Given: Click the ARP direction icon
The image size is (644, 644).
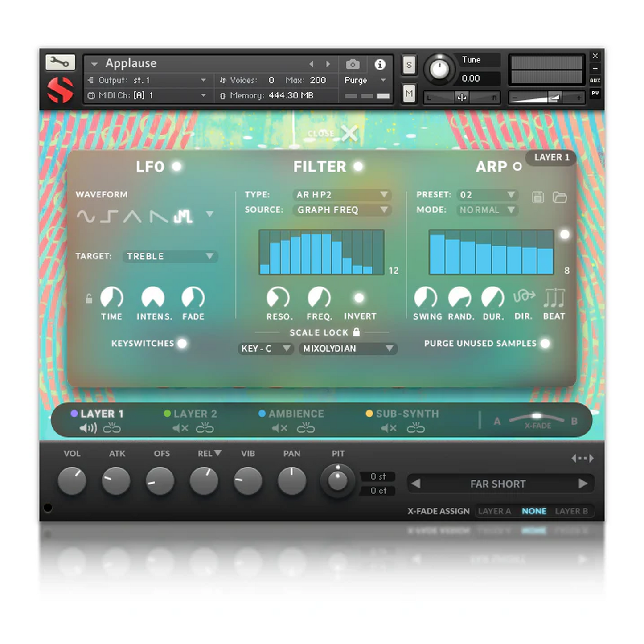Looking at the screenshot, I should pos(524,297).
